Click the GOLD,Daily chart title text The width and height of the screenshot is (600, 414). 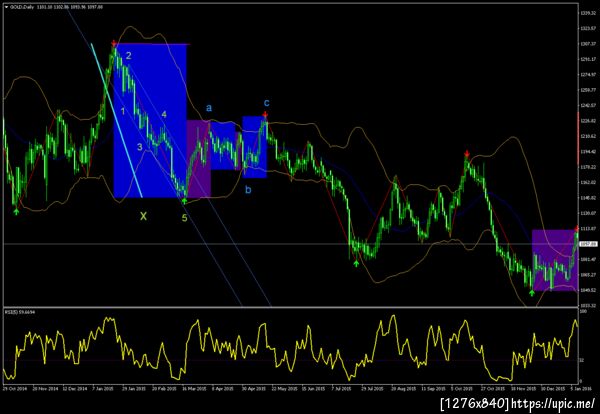22,7
